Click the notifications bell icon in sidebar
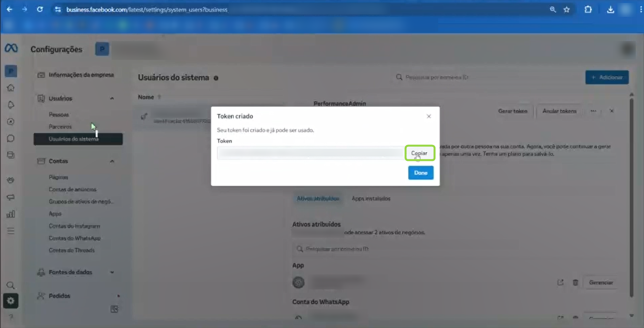Viewport: 644px width, 328px height. [11, 105]
